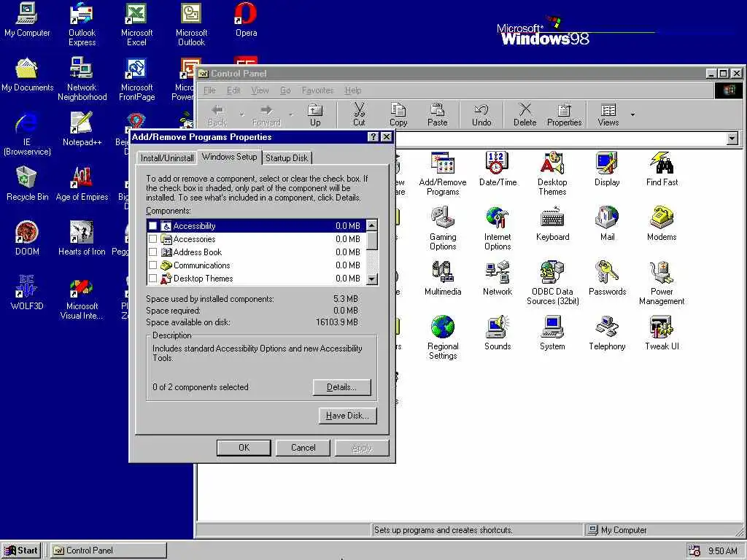Screen dimensions: 747x560
Task: Click the Views toolbar button
Action: [608, 115]
